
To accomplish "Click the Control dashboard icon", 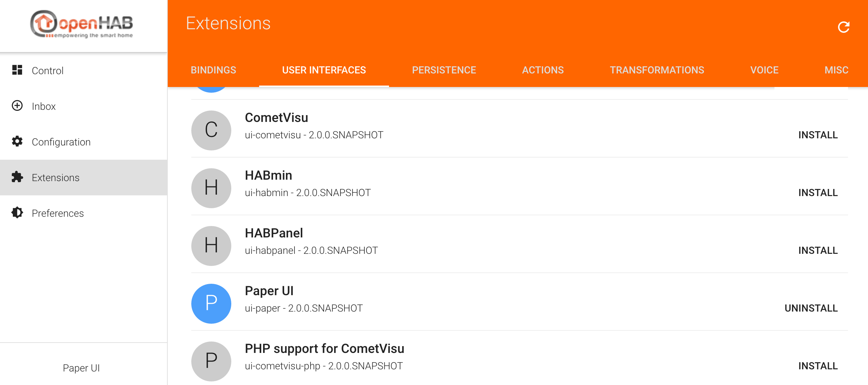I will click(x=17, y=70).
